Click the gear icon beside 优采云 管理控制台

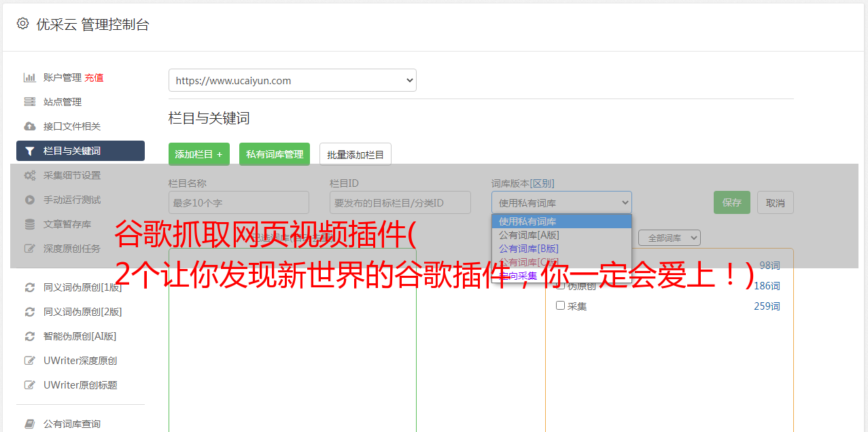(x=22, y=24)
